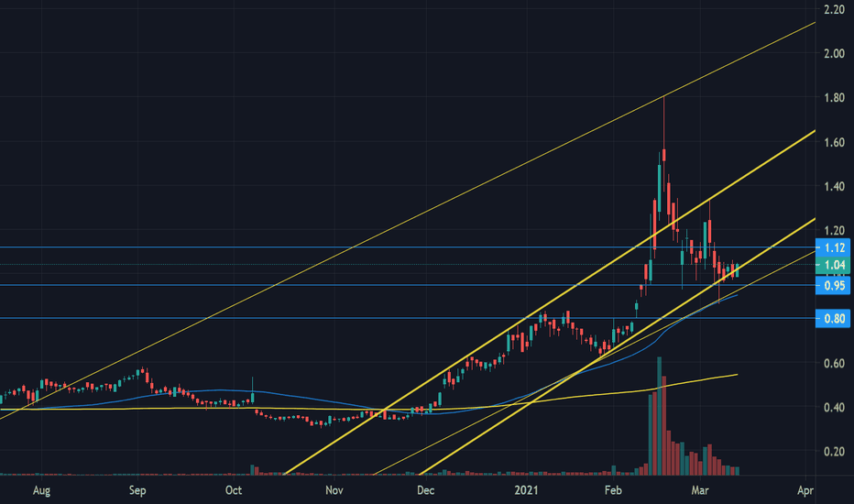
Task: Click the Apr label on time axis
Action: [x=805, y=490]
